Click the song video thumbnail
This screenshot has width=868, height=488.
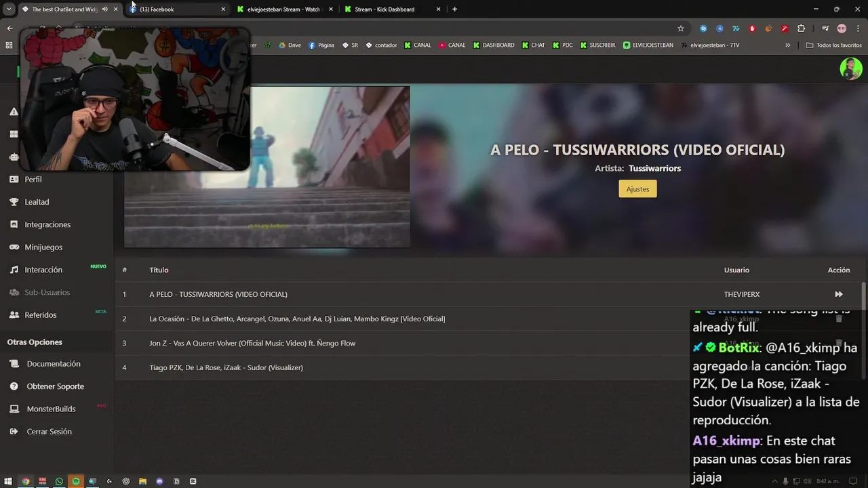267,167
